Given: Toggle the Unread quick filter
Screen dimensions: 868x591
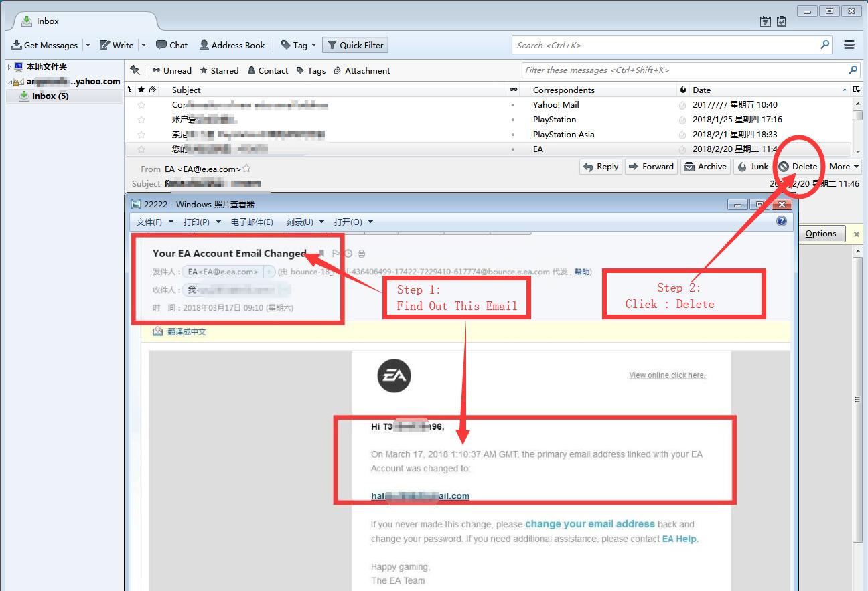Looking at the screenshot, I should [171, 70].
